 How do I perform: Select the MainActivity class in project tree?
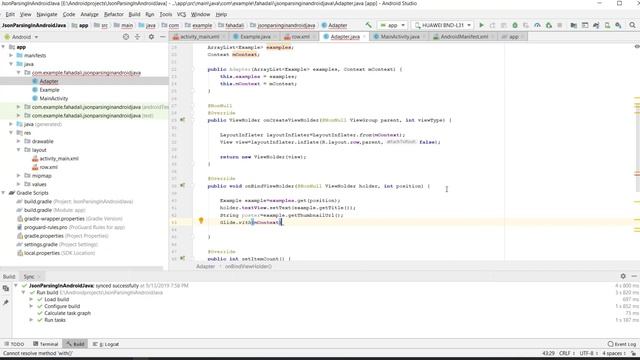coord(53,98)
